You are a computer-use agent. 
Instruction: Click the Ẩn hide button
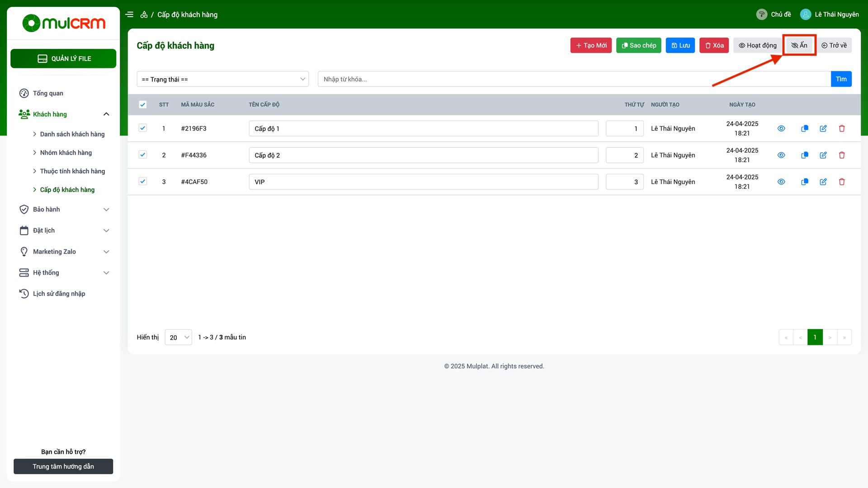click(x=799, y=45)
